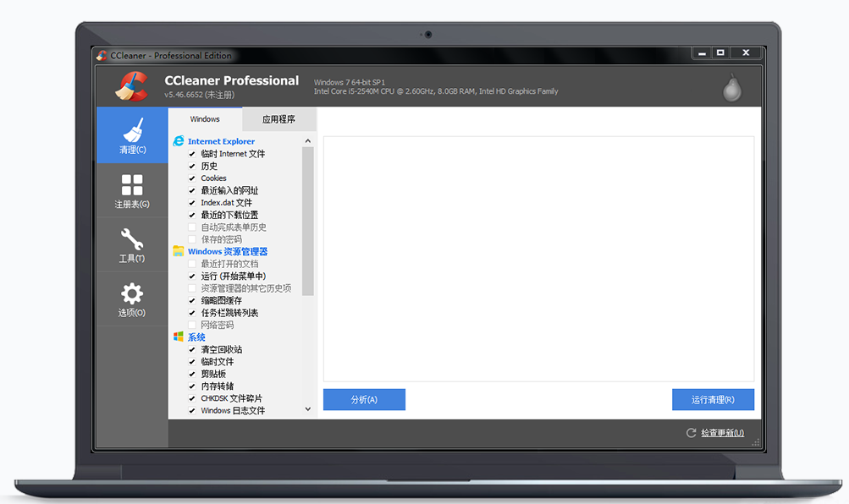The width and height of the screenshot is (849, 504).
Task: Click scroll up arrow in cleaning list
Action: (x=308, y=140)
